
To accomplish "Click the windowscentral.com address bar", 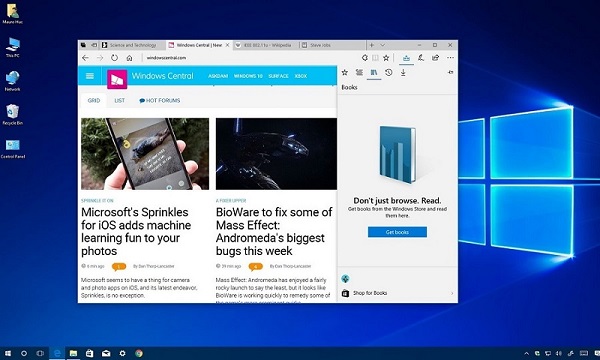I will 251,58.
